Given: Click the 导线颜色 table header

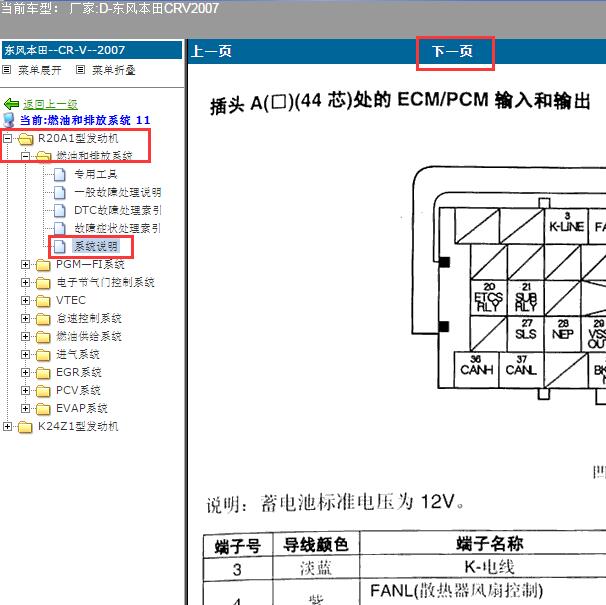Looking at the screenshot, I should pos(316,544).
